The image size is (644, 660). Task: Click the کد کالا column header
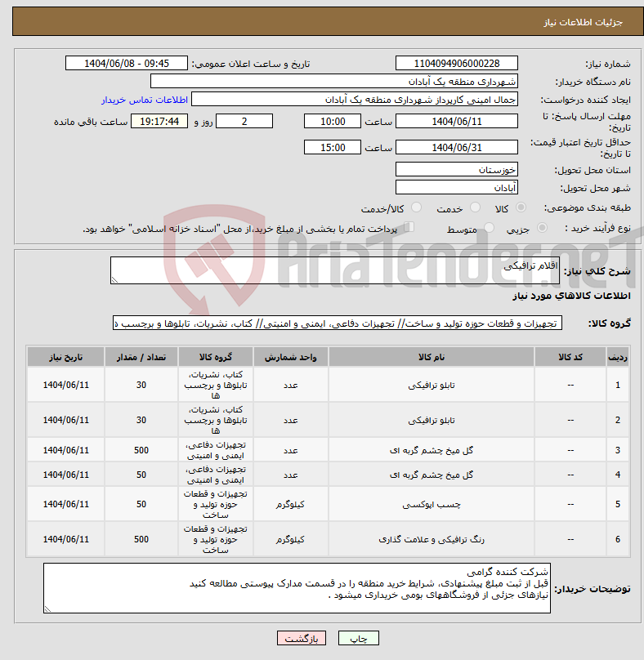tap(570, 357)
